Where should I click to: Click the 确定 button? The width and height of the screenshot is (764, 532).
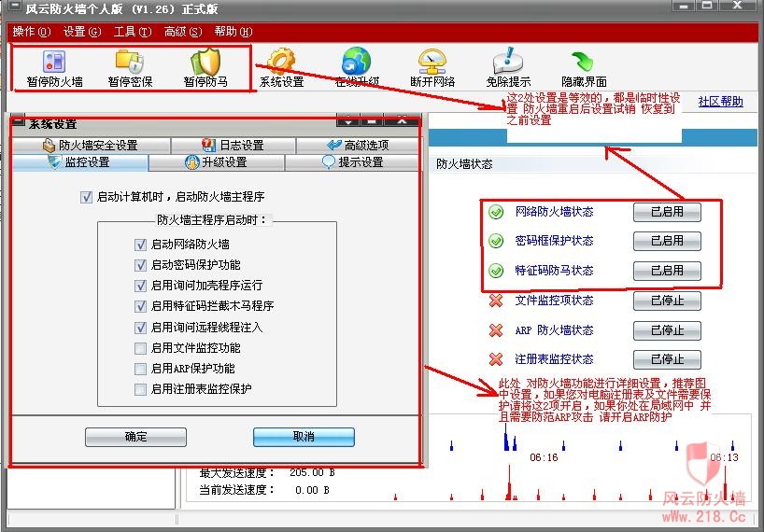coord(135,437)
